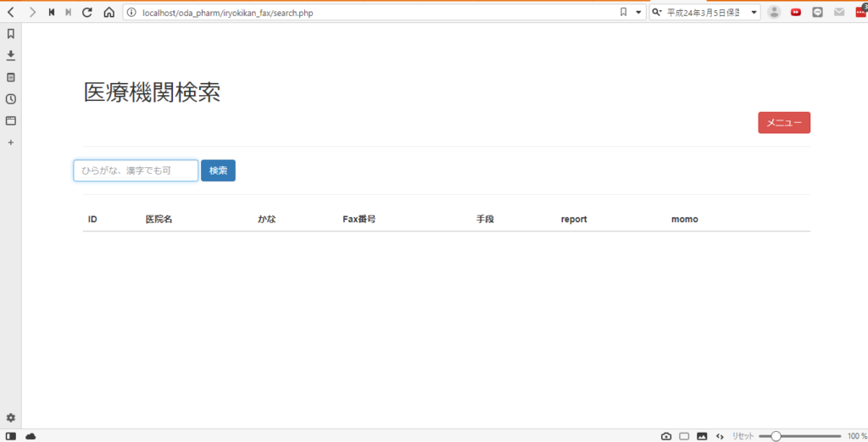The image size is (868, 442).
Task: Expand the address bar history dropdown arrow
Action: click(x=639, y=13)
